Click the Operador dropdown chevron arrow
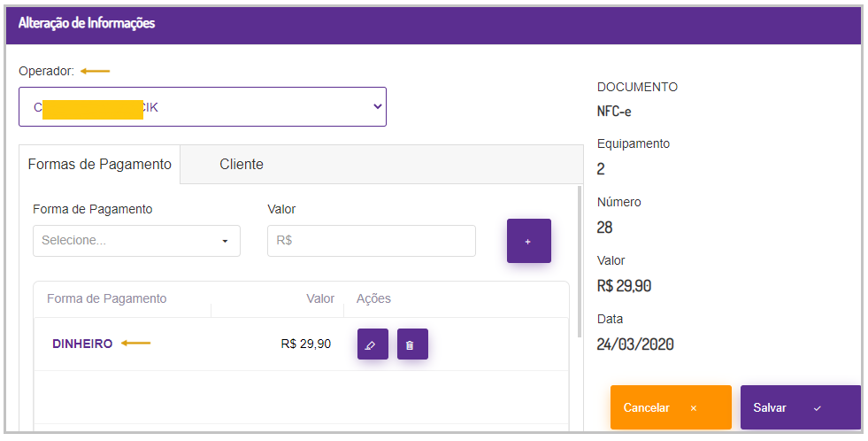 click(377, 106)
